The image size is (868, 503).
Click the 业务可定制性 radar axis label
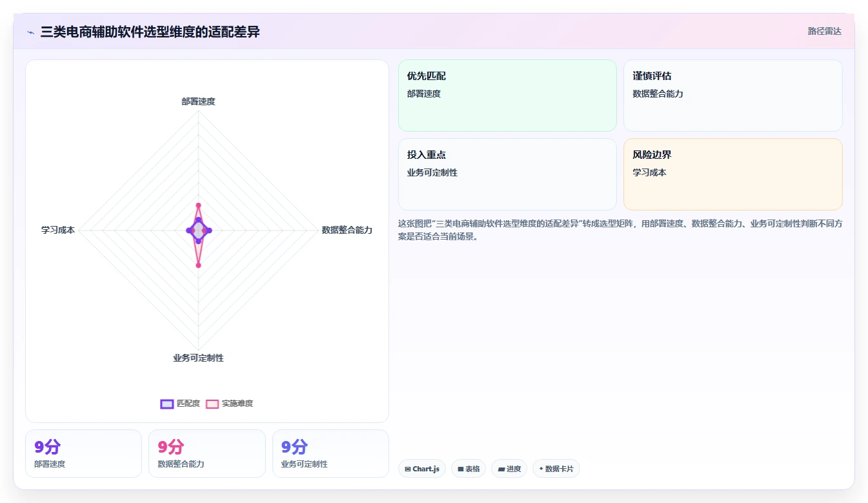click(x=198, y=358)
